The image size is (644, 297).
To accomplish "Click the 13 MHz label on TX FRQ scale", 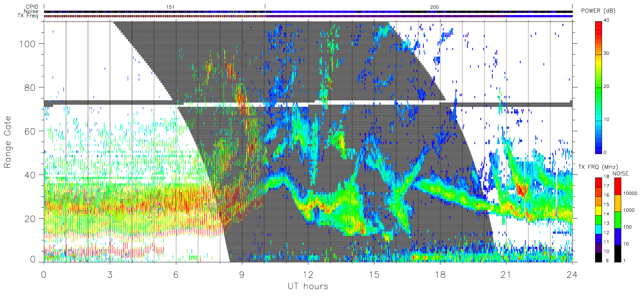I will coord(606,223).
